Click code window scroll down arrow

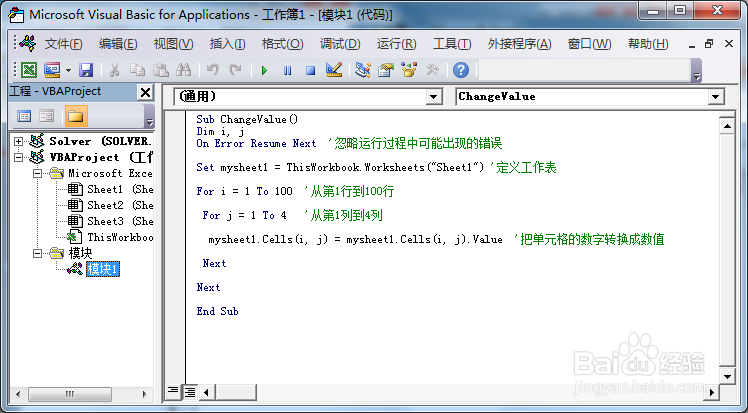[727, 376]
